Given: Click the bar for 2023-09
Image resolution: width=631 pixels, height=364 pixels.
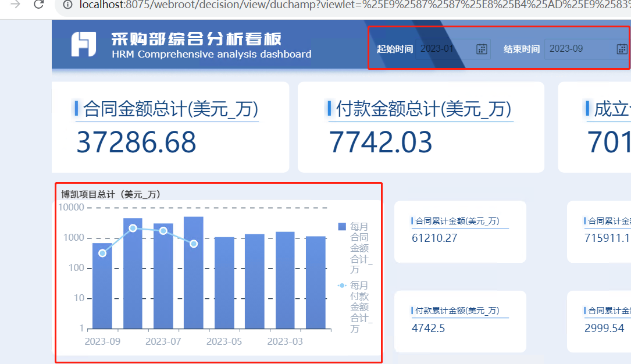Looking at the screenshot, I should (102, 286).
